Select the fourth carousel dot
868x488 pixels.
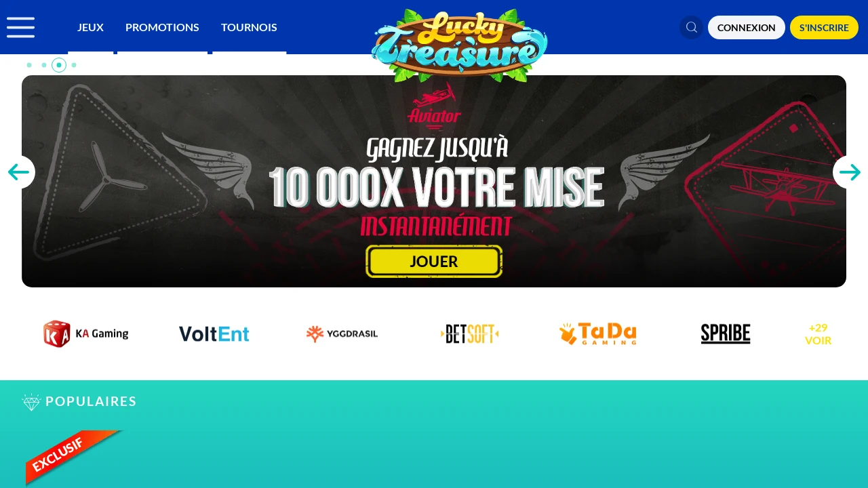(74, 65)
